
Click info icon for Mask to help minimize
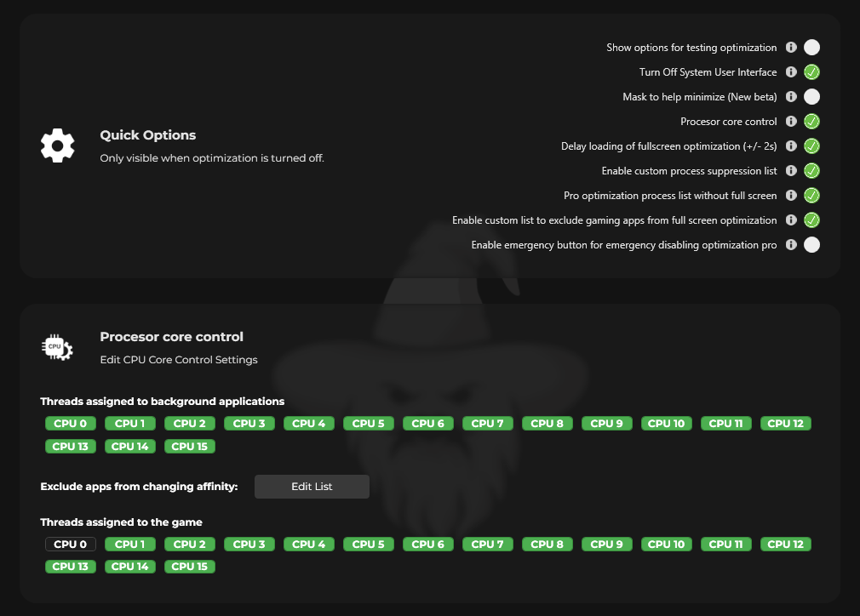[x=791, y=97]
